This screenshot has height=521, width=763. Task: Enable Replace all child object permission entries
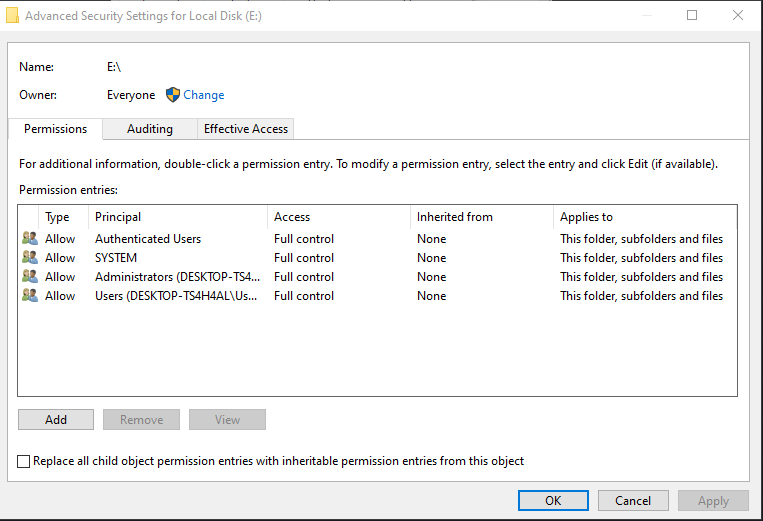pos(24,461)
